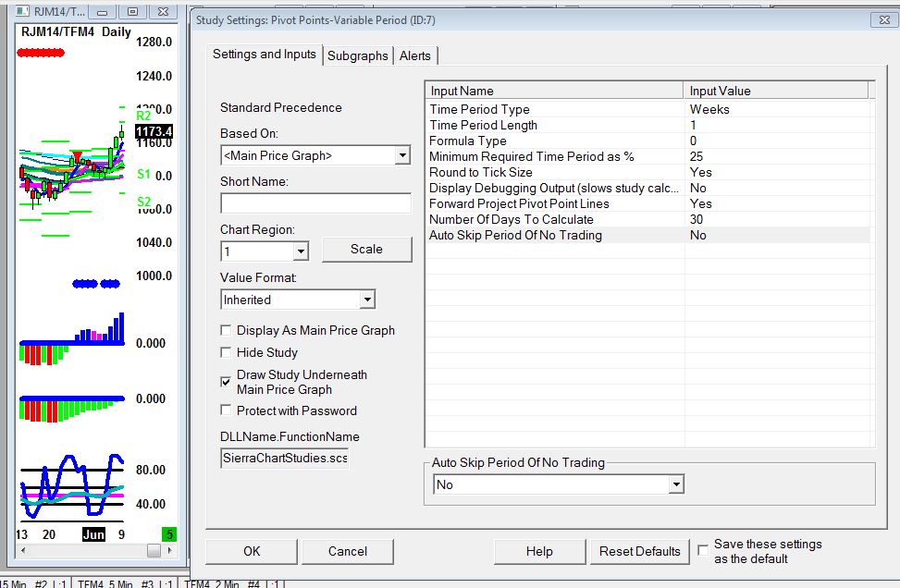Click the input value 30
Viewport: 900px width, 588px height.
pos(697,219)
